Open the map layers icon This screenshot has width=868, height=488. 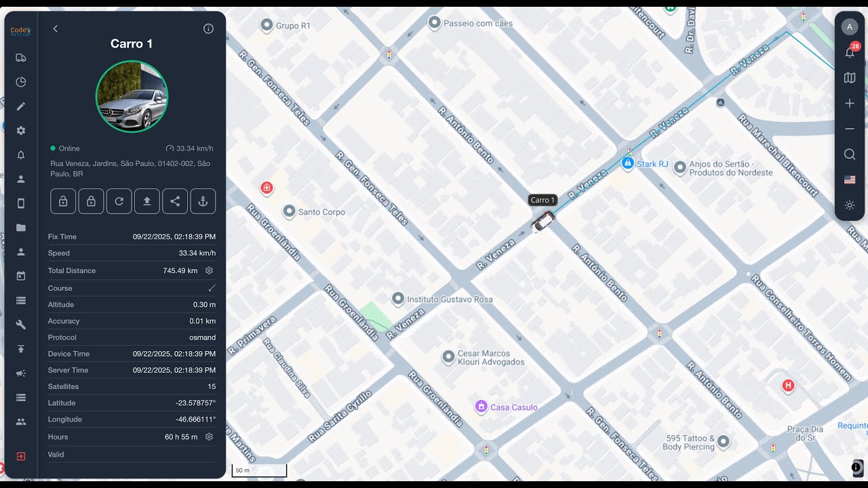850,78
